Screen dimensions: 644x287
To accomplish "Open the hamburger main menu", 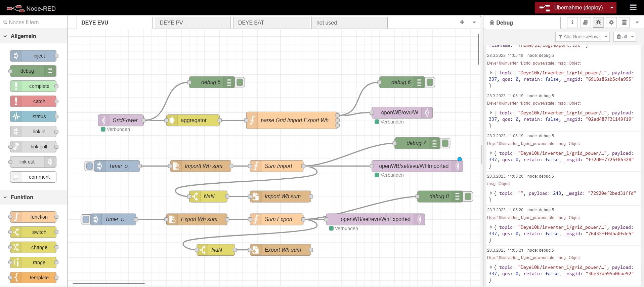I will (x=633, y=7).
